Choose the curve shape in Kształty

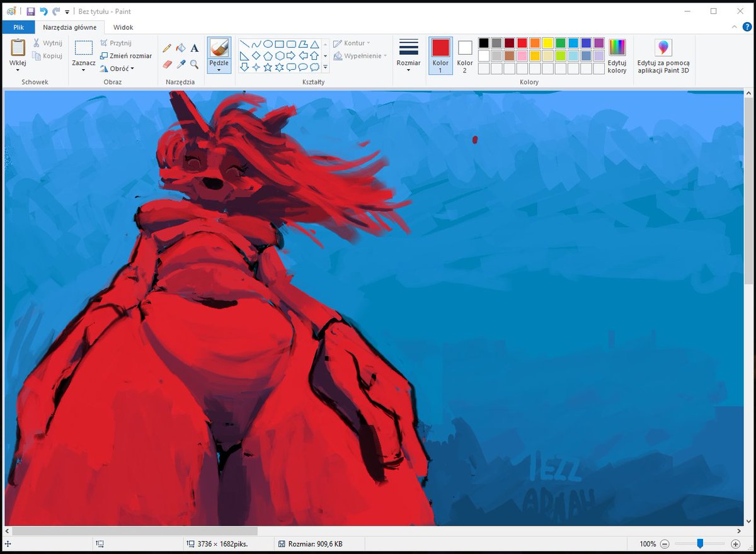coord(256,44)
